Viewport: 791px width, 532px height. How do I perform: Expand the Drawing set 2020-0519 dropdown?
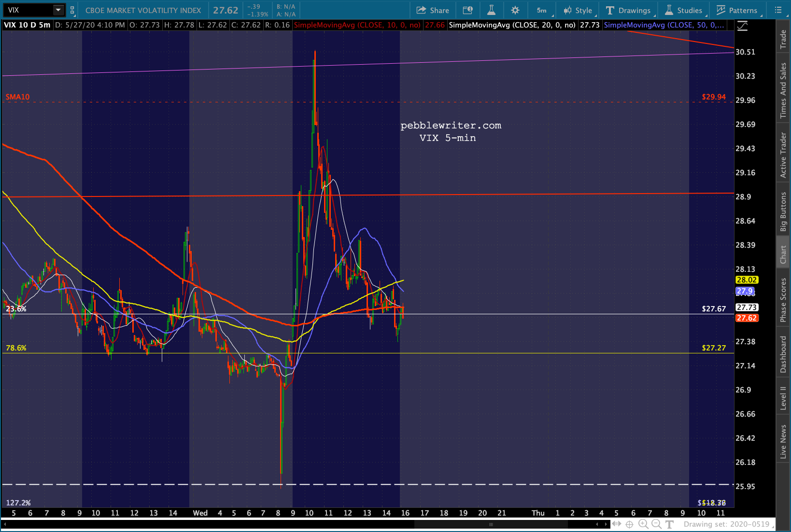pos(728,524)
